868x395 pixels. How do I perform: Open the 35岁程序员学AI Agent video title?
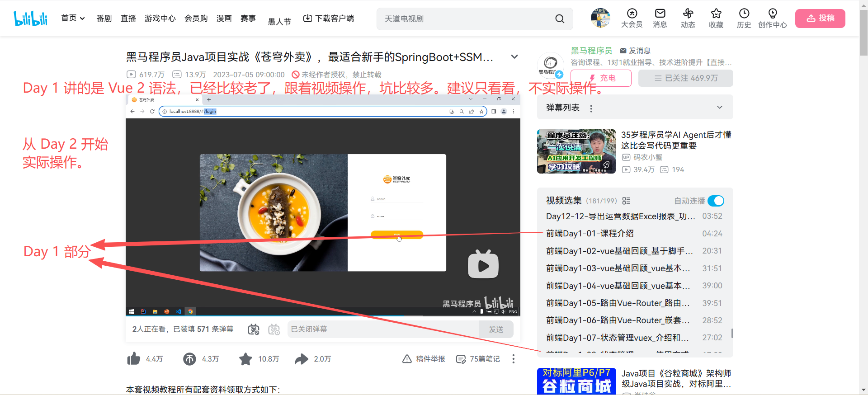coord(676,140)
